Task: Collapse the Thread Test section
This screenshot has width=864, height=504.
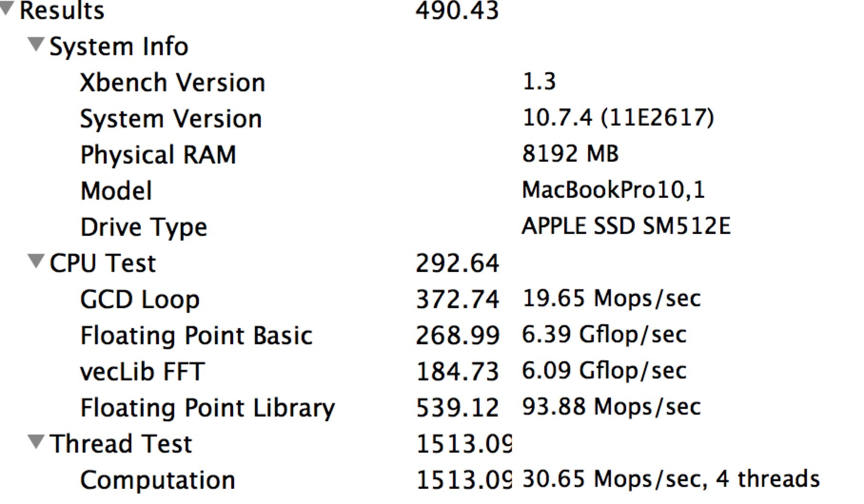Action: click(36, 442)
